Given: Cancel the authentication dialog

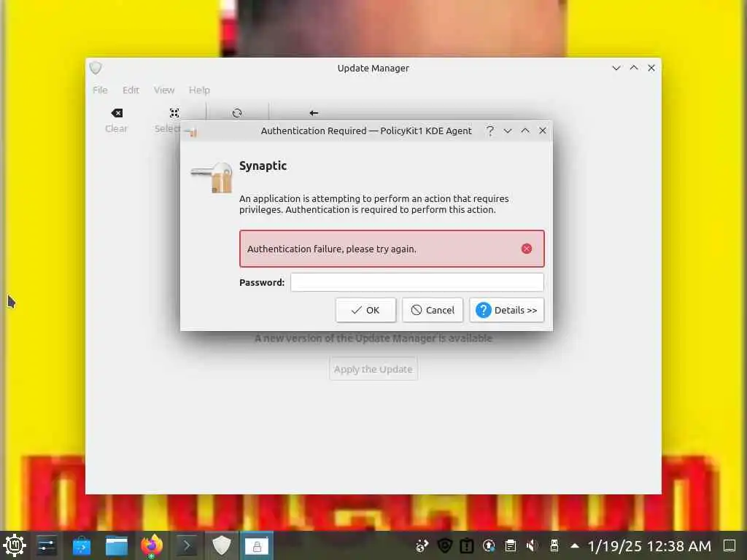Looking at the screenshot, I should [x=433, y=310].
